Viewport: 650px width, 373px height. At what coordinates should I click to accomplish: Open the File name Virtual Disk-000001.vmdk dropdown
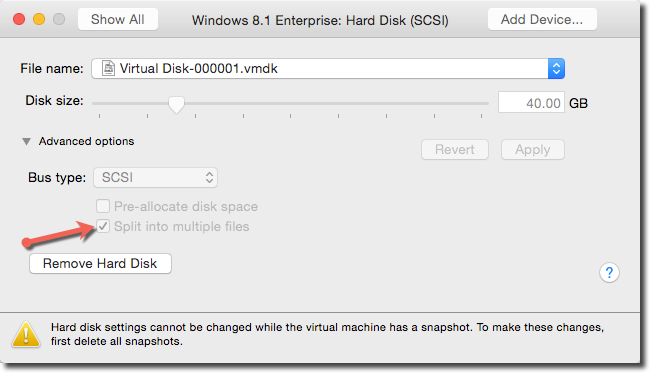(328, 68)
